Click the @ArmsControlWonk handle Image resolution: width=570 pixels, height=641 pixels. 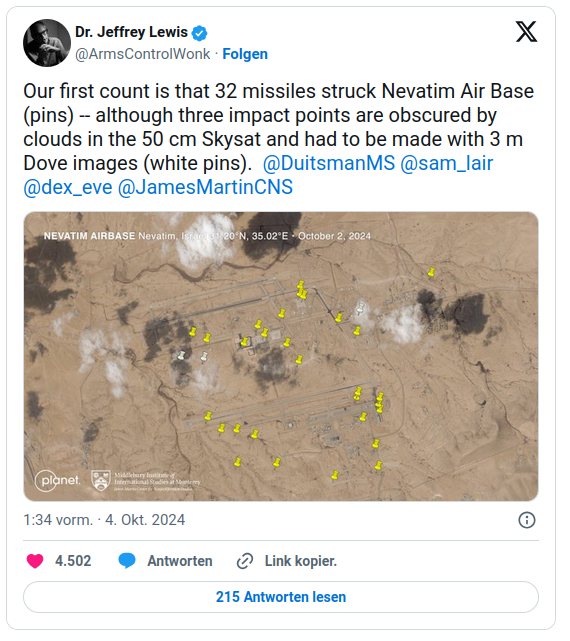click(142, 54)
